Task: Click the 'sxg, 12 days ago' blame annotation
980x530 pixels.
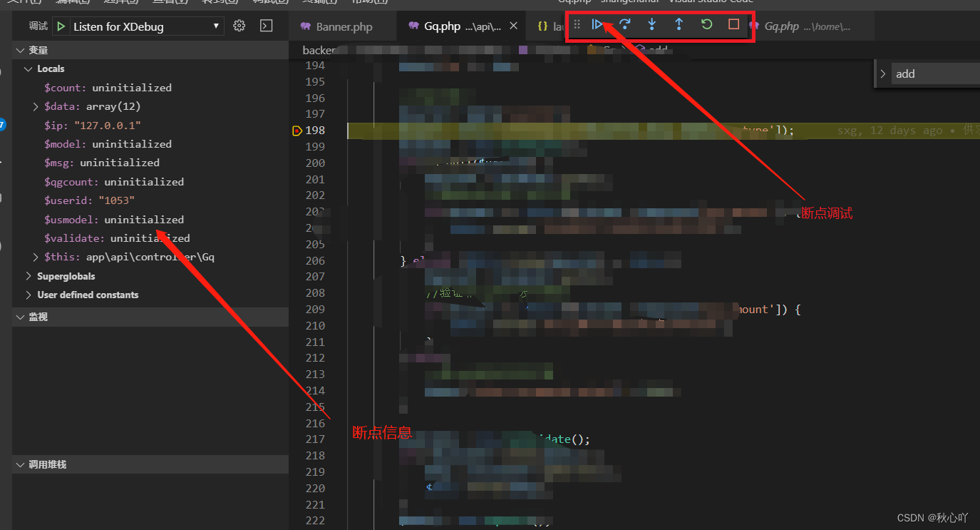Action: 890,131
